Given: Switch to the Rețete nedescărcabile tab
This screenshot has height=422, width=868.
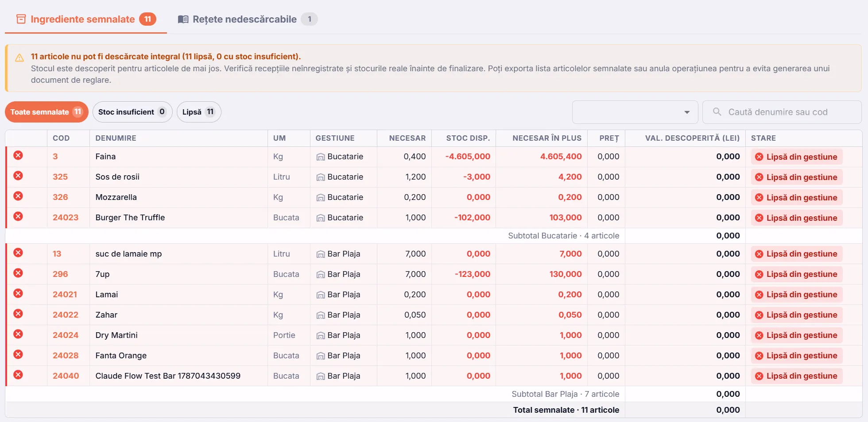Looking at the screenshot, I should [248, 19].
